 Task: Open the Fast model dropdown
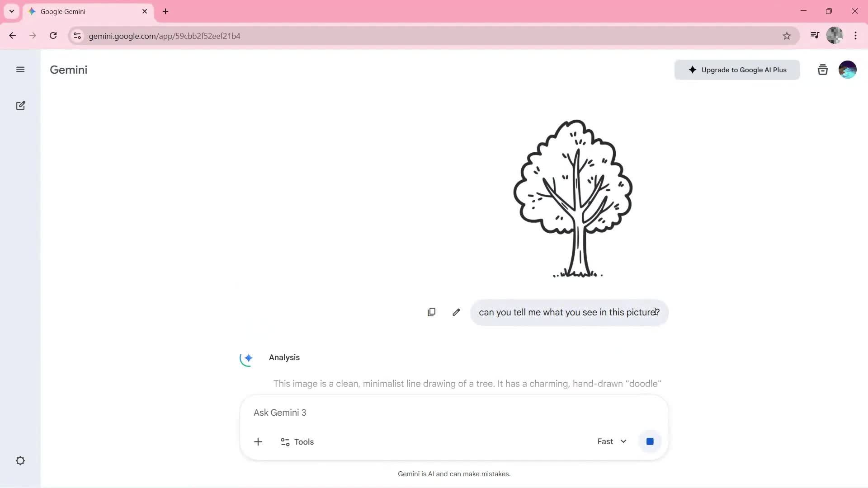click(x=611, y=441)
